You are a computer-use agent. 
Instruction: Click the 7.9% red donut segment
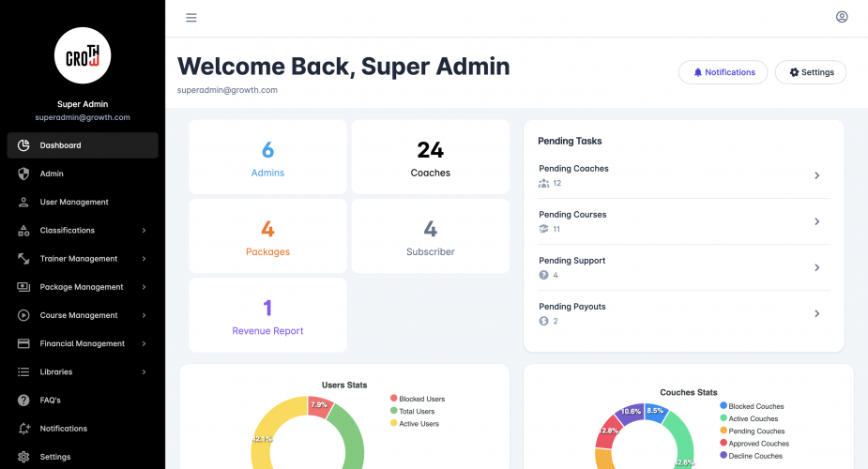[320, 406]
